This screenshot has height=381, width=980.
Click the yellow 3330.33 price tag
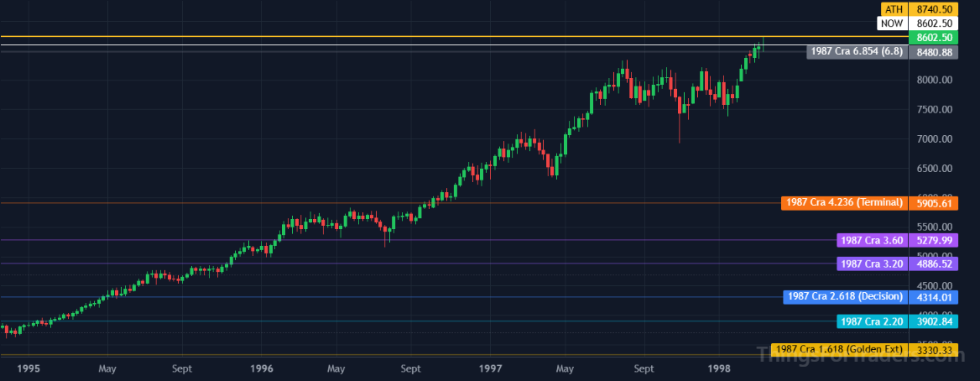pyautogui.click(x=934, y=349)
